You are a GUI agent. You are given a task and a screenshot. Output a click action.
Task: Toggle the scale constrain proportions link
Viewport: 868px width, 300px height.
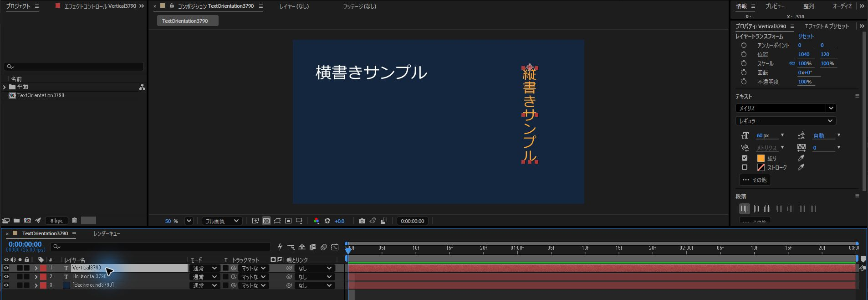[x=792, y=63]
